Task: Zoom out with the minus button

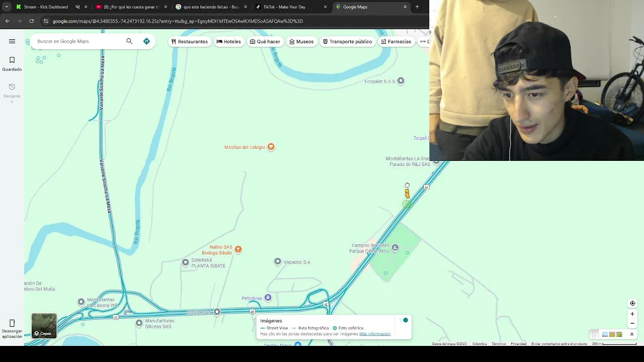Action: click(x=632, y=323)
